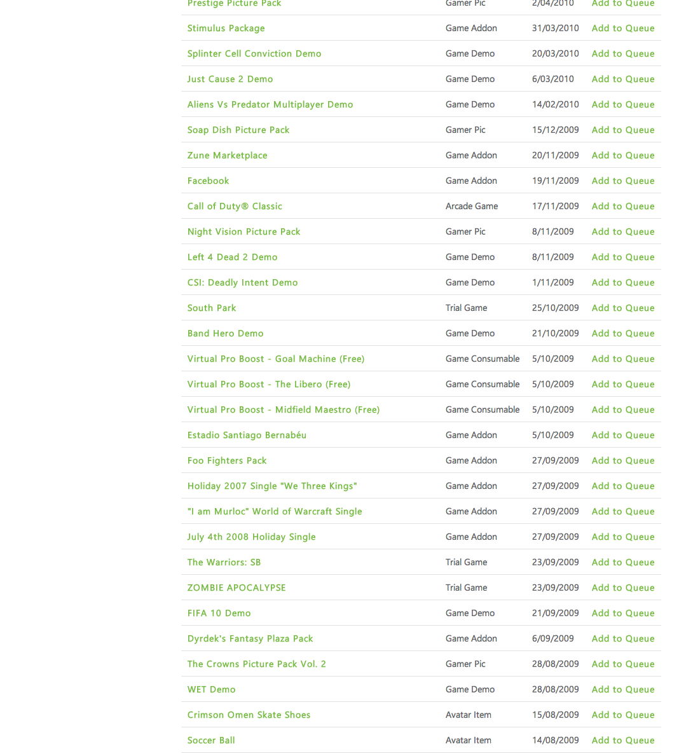Viewport: 700px width, 756px height.
Task: Open the Foo Fighters Pack link
Action: (x=226, y=460)
